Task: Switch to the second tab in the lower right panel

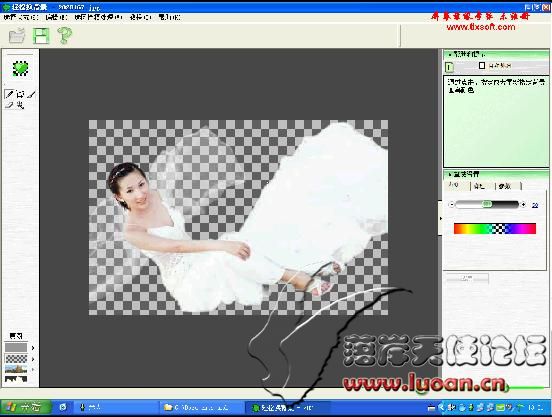Action: tap(479, 186)
